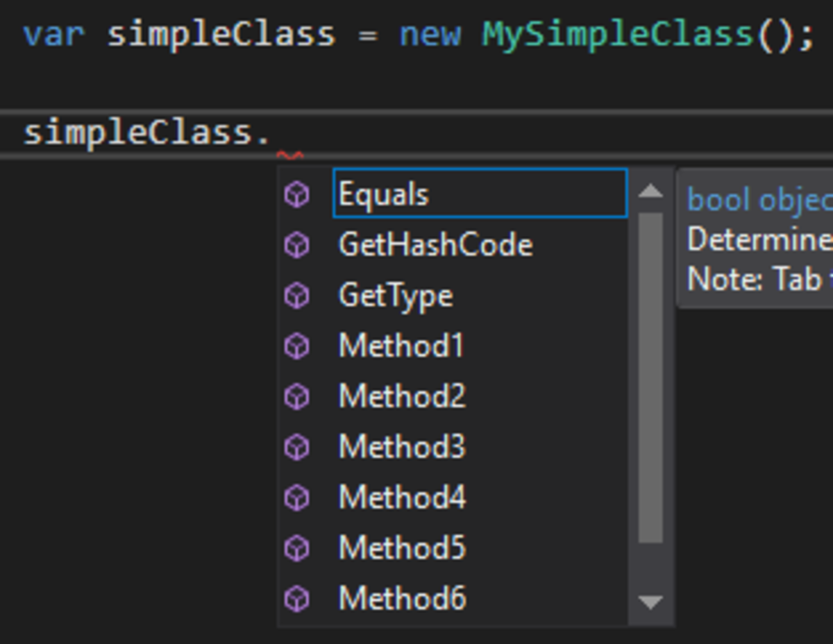
Task: Click simpleClass. on the current editing line
Action: tap(147, 132)
